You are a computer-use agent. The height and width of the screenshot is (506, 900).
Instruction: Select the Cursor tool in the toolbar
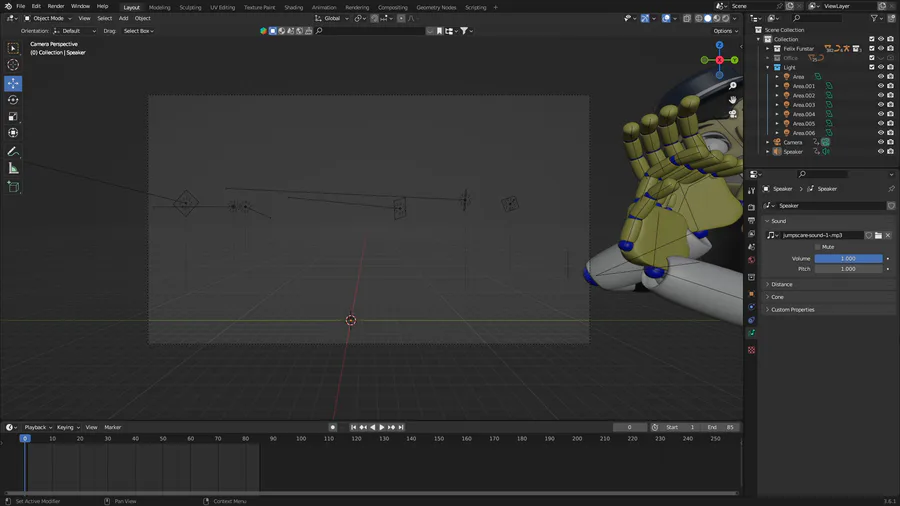pos(13,65)
